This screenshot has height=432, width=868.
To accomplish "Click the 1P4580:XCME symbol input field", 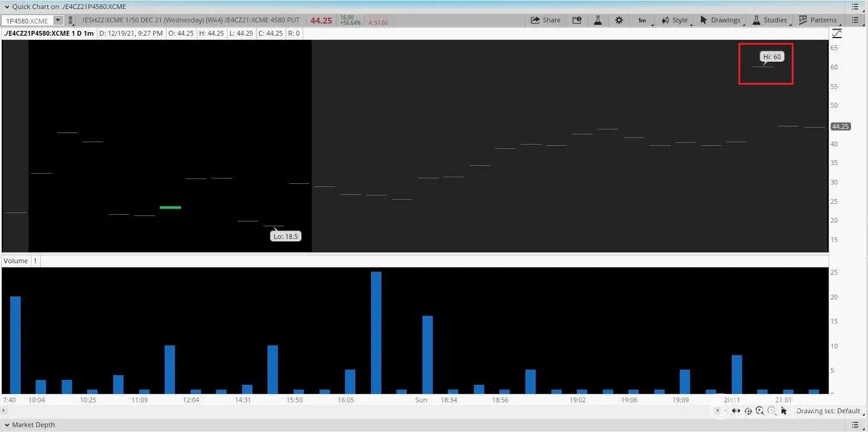I will pyautogui.click(x=27, y=21).
